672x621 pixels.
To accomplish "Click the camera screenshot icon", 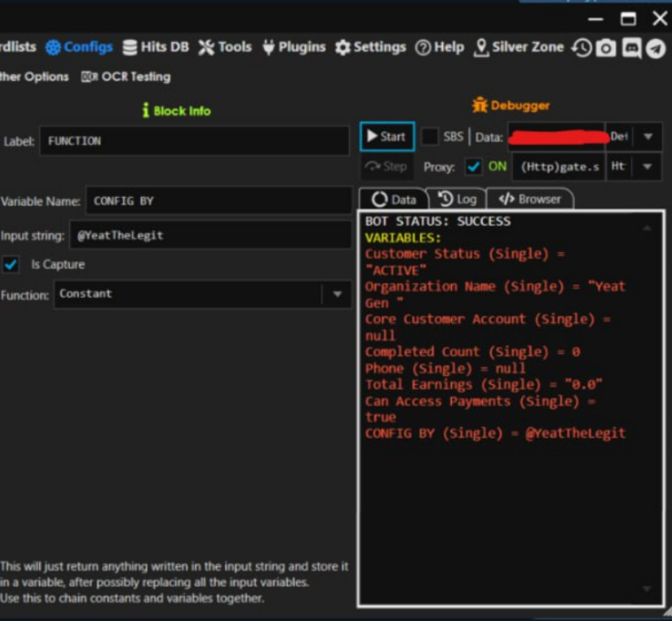I will (x=606, y=48).
